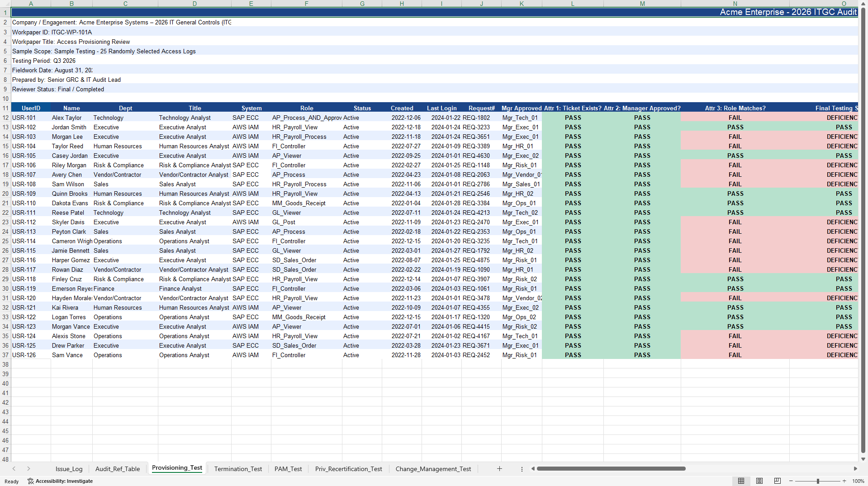Open the sheet tab options dots
868x486 pixels.
522,469
